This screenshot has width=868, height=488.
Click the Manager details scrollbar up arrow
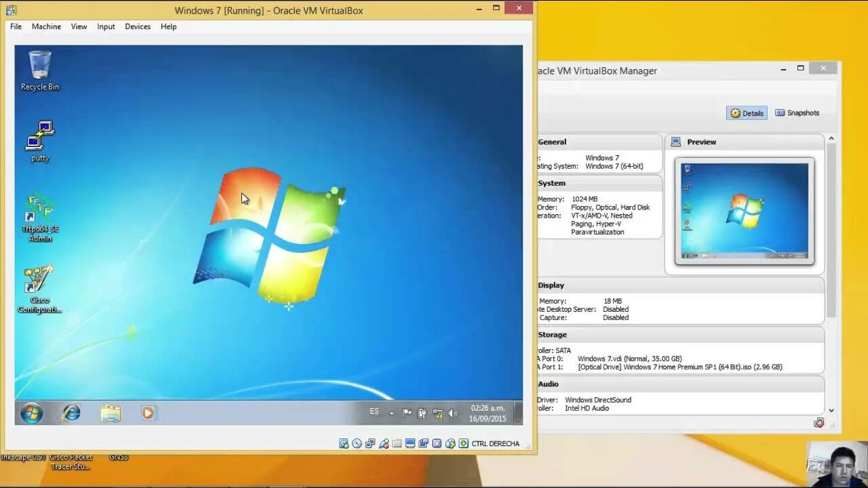click(831, 139)
